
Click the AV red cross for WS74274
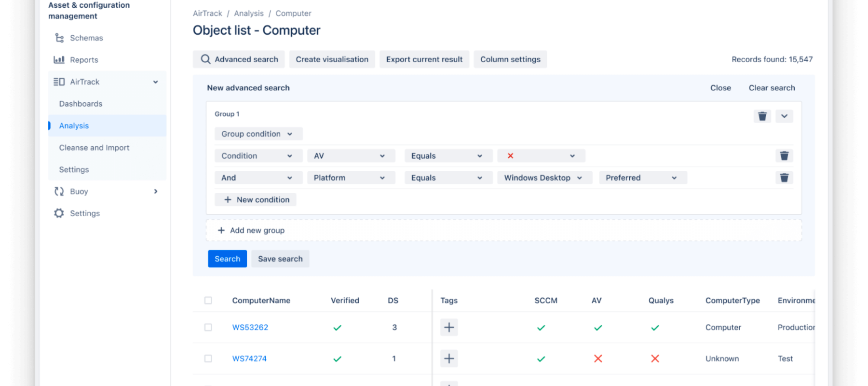[x=598, y=358]
